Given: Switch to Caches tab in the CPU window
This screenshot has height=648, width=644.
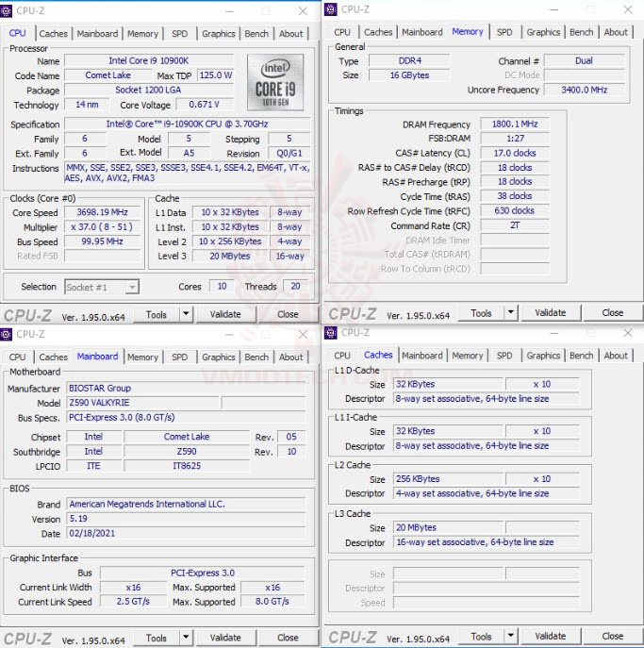Looking at the screenshot, I should (x=54, y=34).
